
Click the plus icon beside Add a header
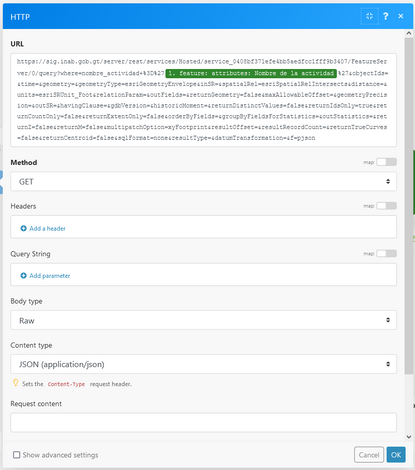23,228
